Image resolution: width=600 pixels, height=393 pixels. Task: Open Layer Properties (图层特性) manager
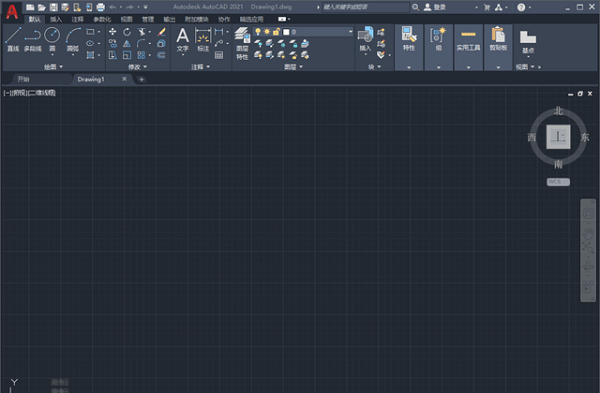click(242, 43)
